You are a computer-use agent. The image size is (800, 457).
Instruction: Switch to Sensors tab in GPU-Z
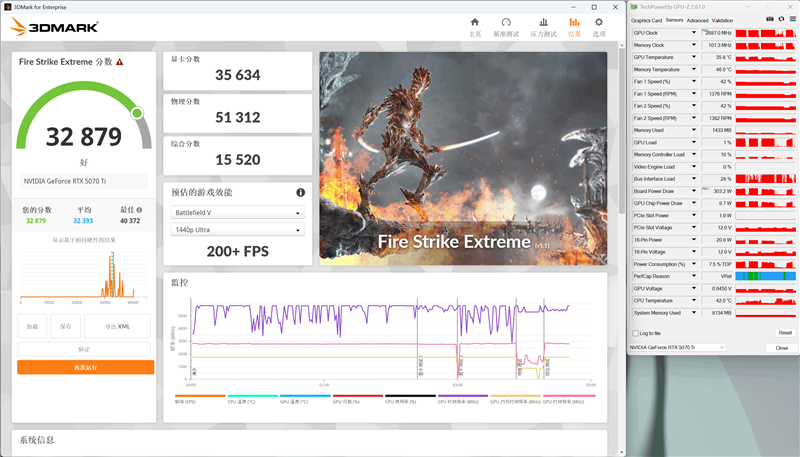(x=674, y=20)
